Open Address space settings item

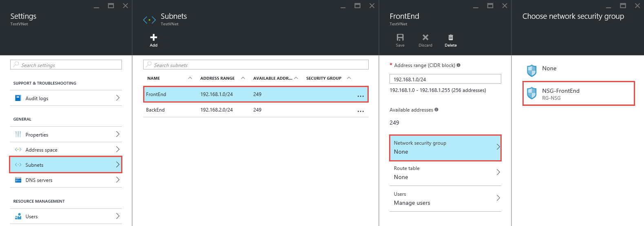pos(66,150)
